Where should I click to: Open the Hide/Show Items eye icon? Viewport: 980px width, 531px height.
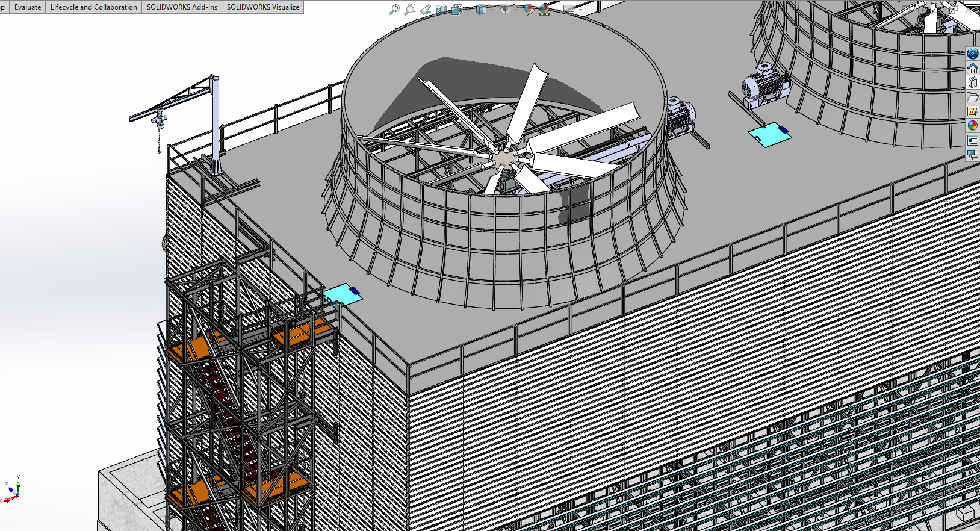(x=505, y=10)
